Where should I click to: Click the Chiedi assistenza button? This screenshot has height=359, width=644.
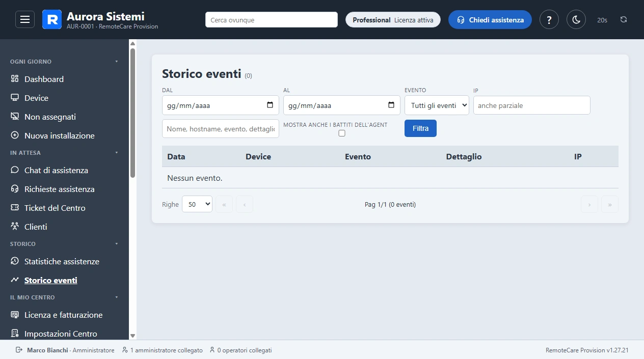point(490,20)
